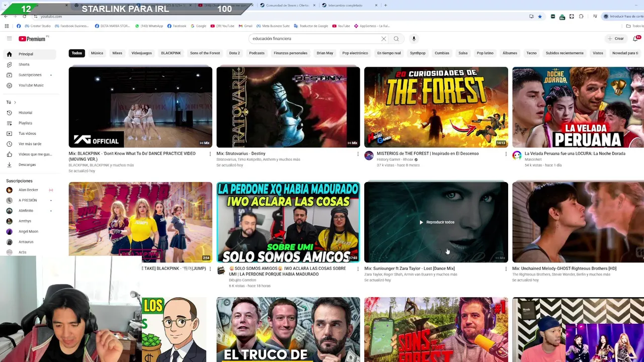
Task: Open more options for Stratovarius mix
Action: pyautogui.click(x=358, y=154)
